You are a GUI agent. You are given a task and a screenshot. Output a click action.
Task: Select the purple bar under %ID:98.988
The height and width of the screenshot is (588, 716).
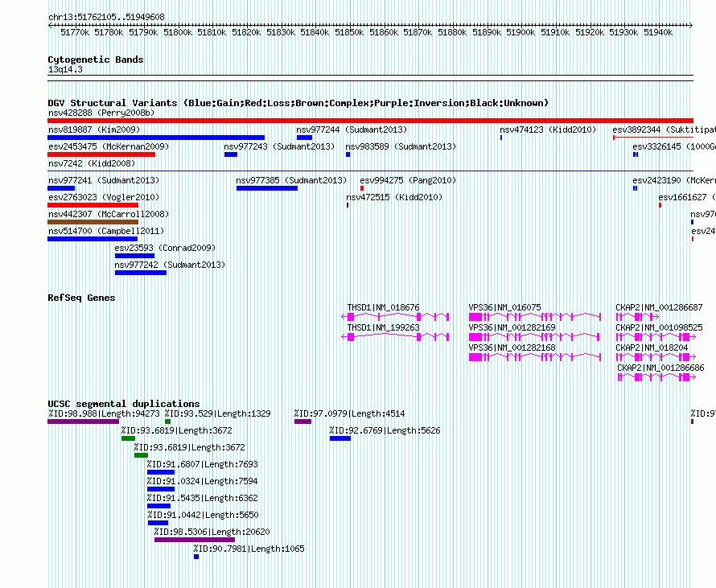click(83, 421)
